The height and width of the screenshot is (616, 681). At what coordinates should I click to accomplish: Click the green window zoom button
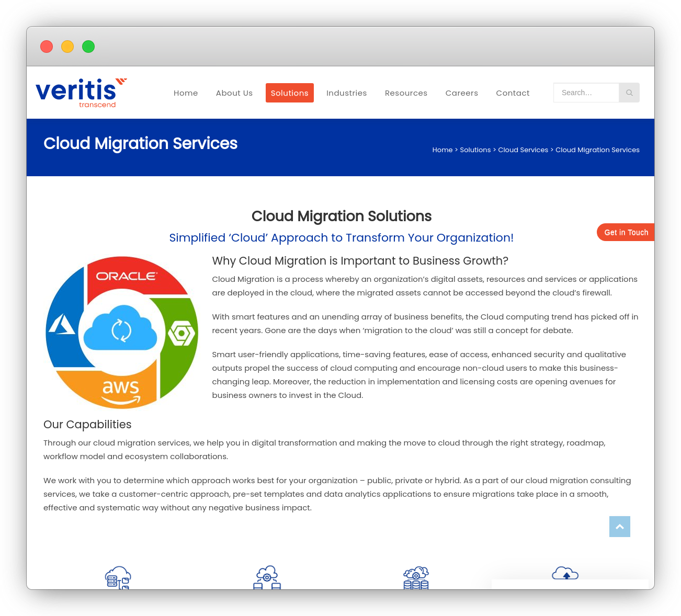click(x=88, y=47)
